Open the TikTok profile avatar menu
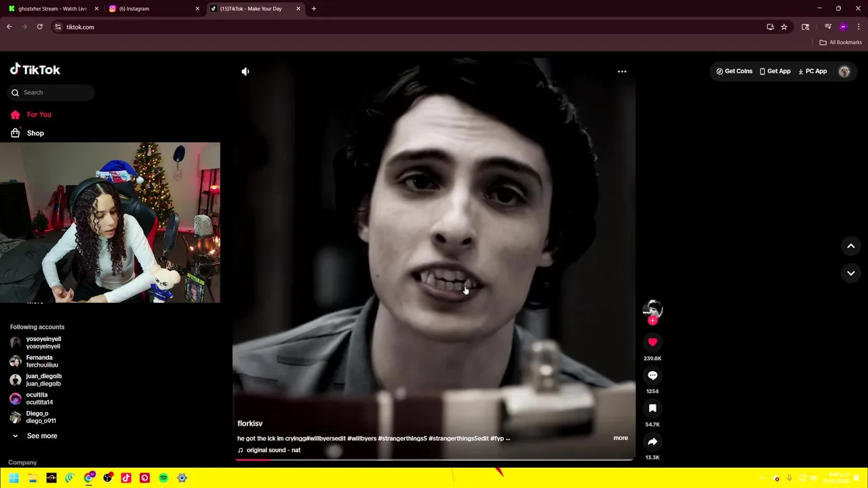 [844, 71]
